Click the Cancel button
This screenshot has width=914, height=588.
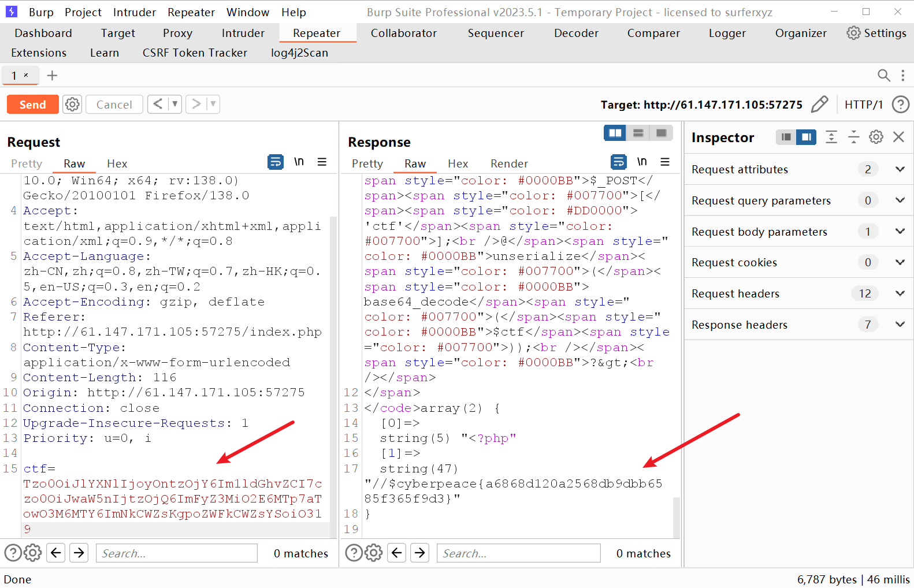[114, 105]
